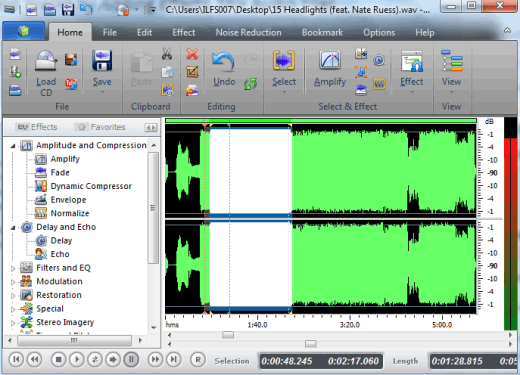Click the Play button

pyautogui.click(x=77, y=359)
